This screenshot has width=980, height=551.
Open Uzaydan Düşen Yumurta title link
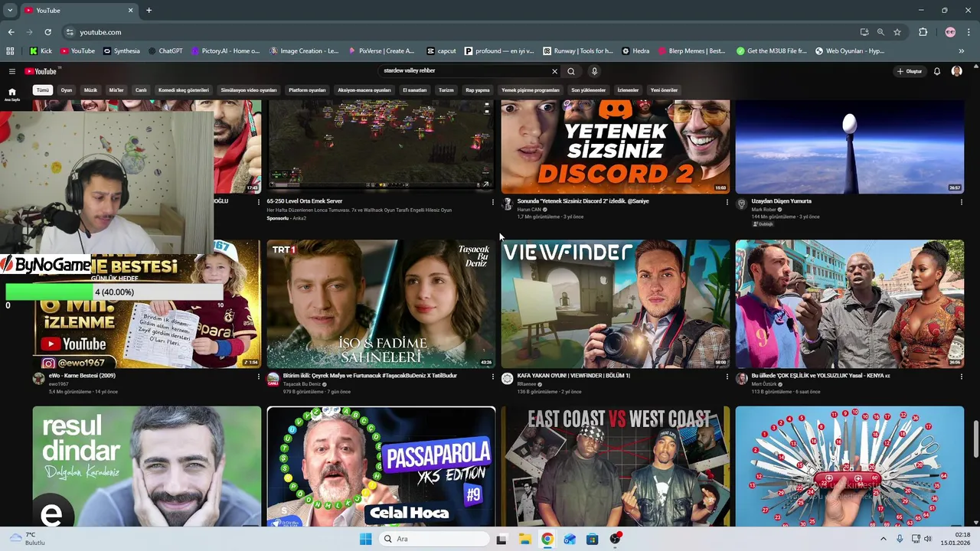[x=781, y=201]
